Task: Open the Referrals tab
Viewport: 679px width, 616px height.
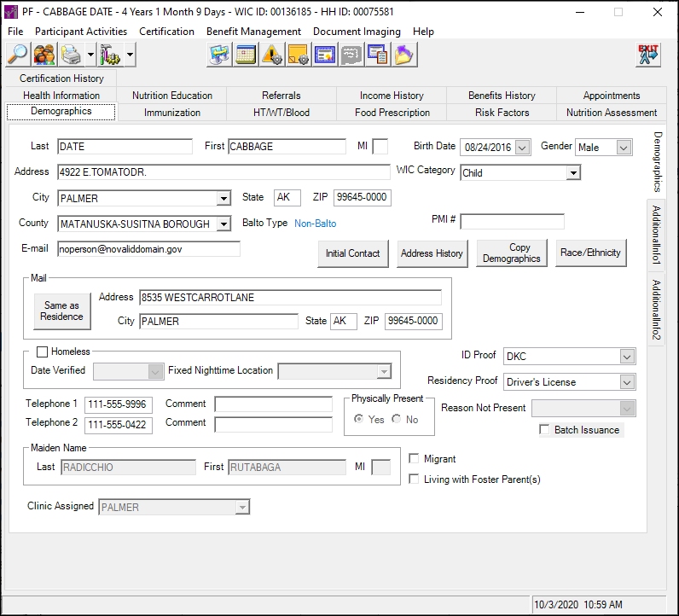Action: click(281, 96)
